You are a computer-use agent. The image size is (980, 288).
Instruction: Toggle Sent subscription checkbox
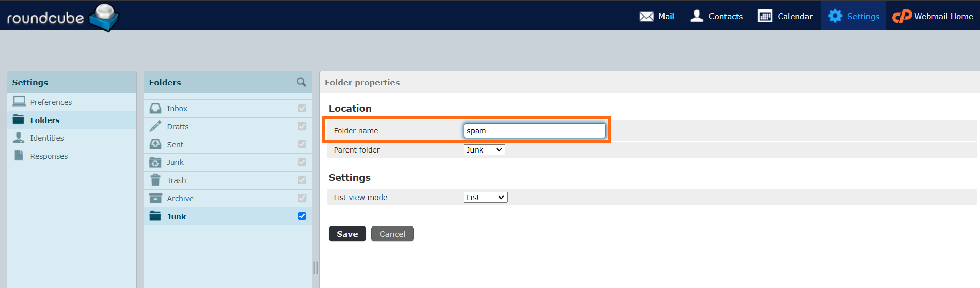[x=302, y=144]
